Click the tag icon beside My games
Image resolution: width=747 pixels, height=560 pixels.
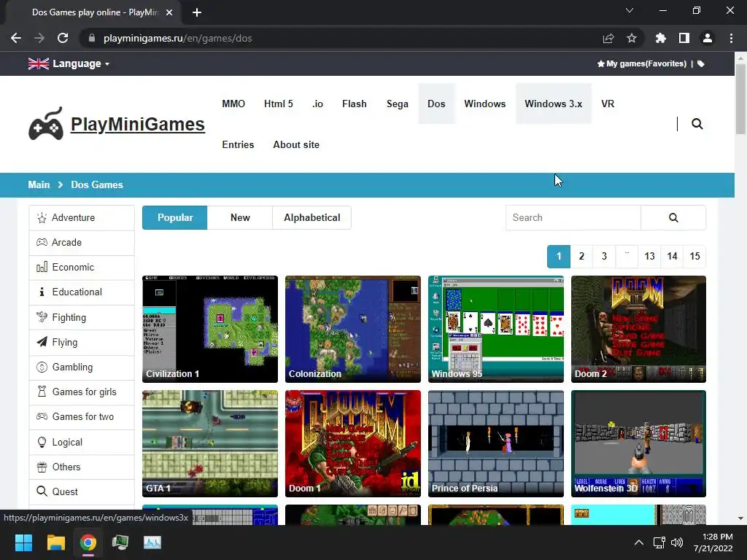tap(701, 64)
